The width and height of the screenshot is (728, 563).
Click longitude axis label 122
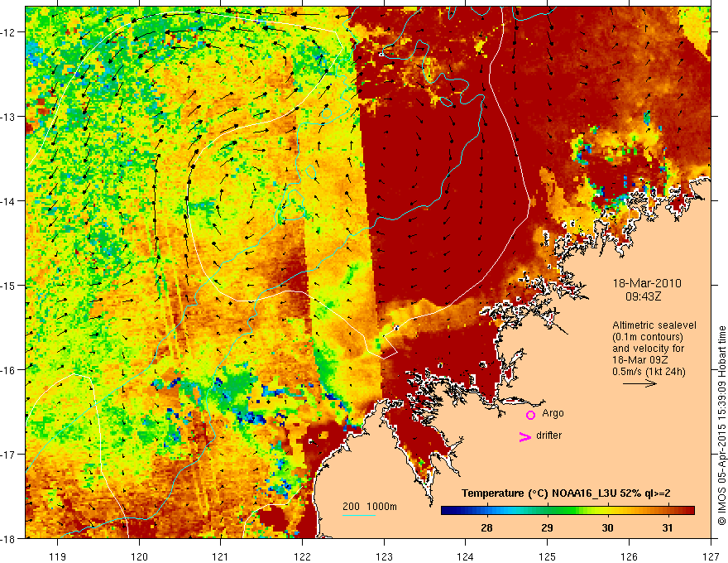tap(302, 556)
